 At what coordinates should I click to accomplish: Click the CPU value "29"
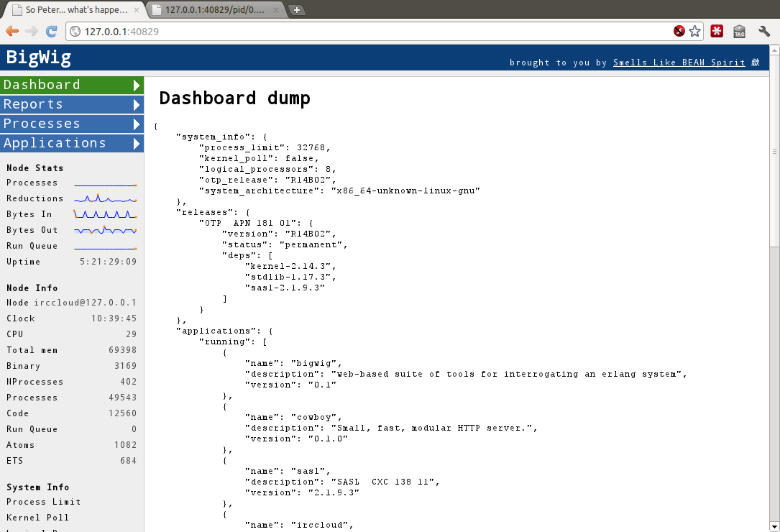132,334
